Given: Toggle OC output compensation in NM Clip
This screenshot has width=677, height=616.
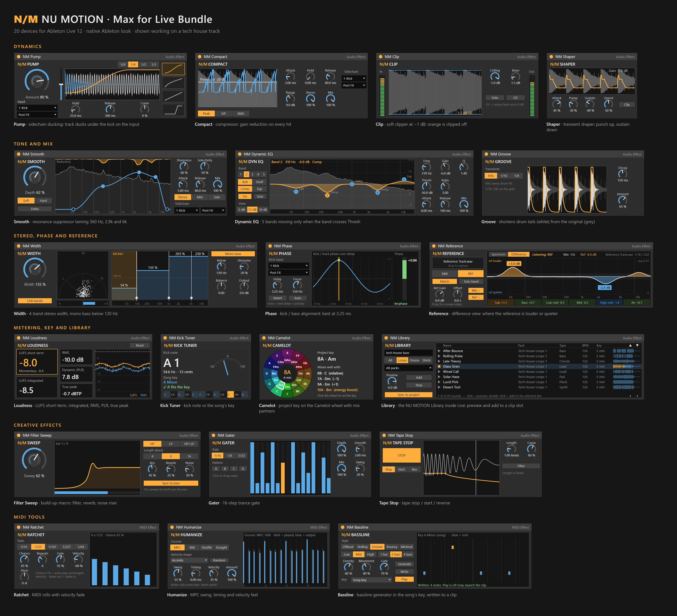Looking at the screenshot, I should pos(516,98).
